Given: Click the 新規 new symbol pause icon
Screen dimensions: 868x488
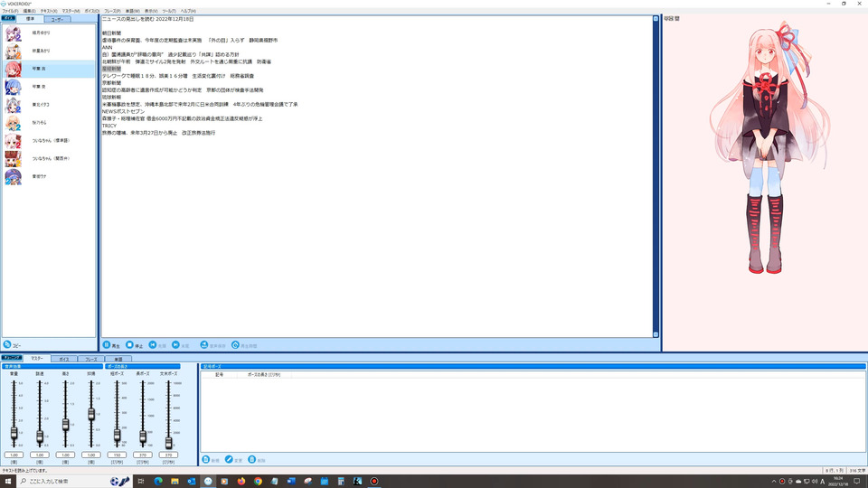Looking at the screenshot, I should coord(206,459).
